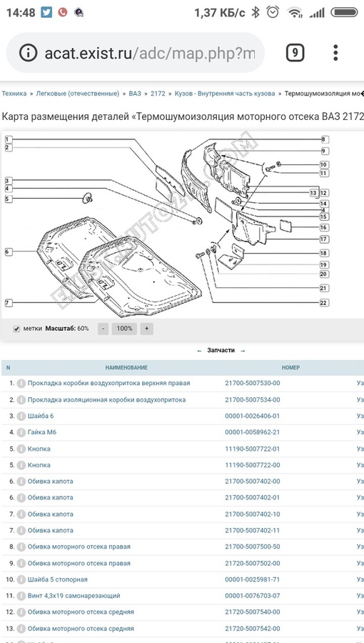
Task: Tap the Wi-Fi status icon
Action: (x=294, y=13)
